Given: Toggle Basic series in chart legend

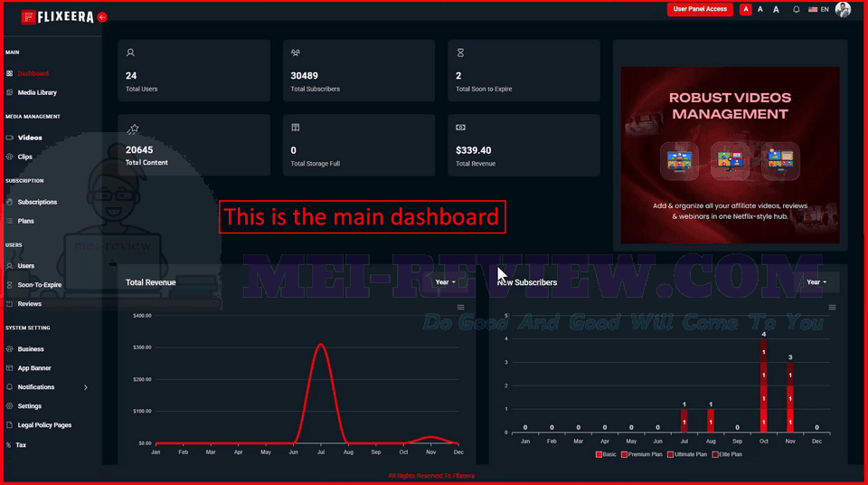Looking at the screenshot, I should coord(606,454).
